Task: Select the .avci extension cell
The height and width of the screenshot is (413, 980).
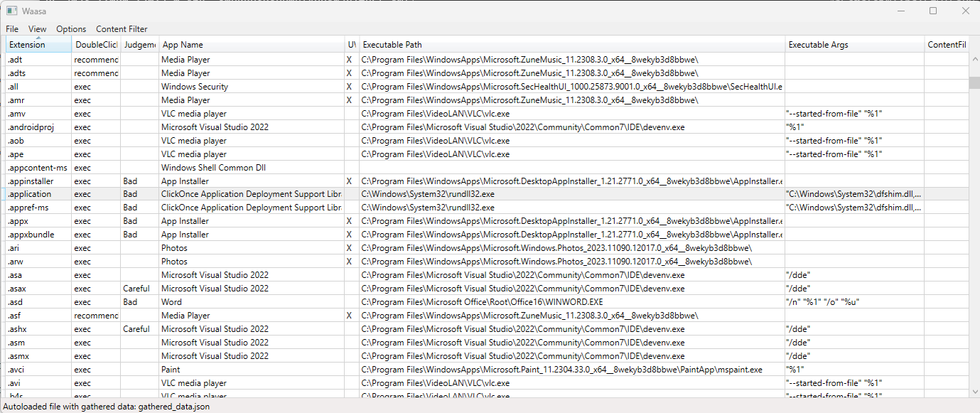Action: point(38,370)
